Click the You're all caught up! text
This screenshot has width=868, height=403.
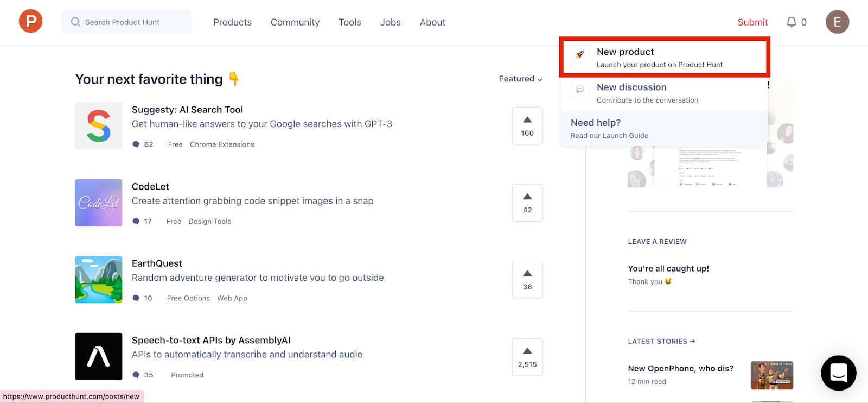[x=668, y=268]
